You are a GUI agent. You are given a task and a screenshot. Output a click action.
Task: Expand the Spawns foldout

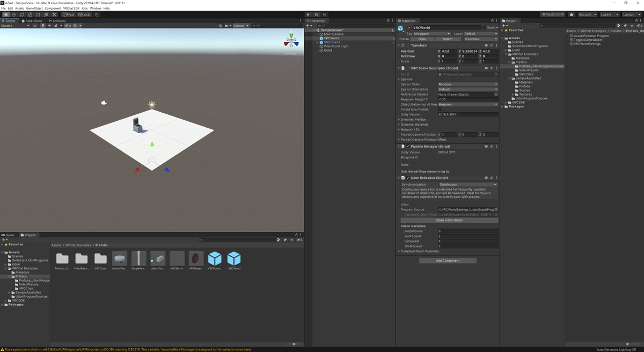click(x=399, y=79)
